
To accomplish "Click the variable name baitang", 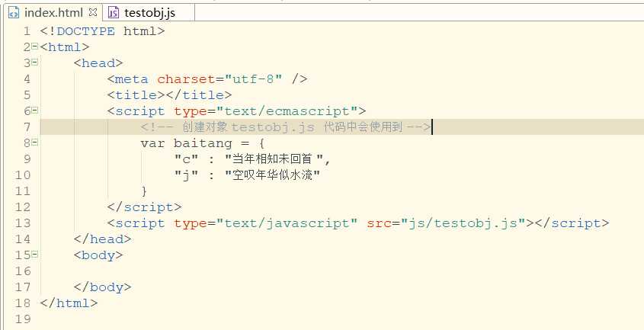I will 203,143.
